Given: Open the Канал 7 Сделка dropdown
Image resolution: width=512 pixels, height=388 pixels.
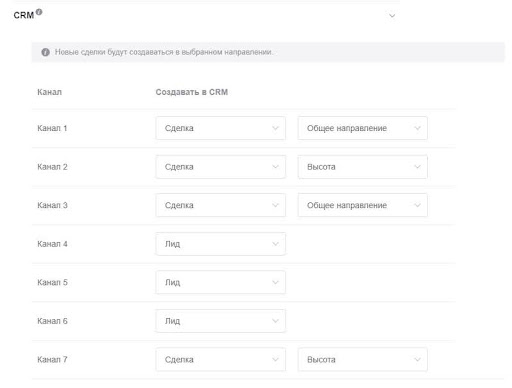Looking at the screenshot, I should click(220, 359).
